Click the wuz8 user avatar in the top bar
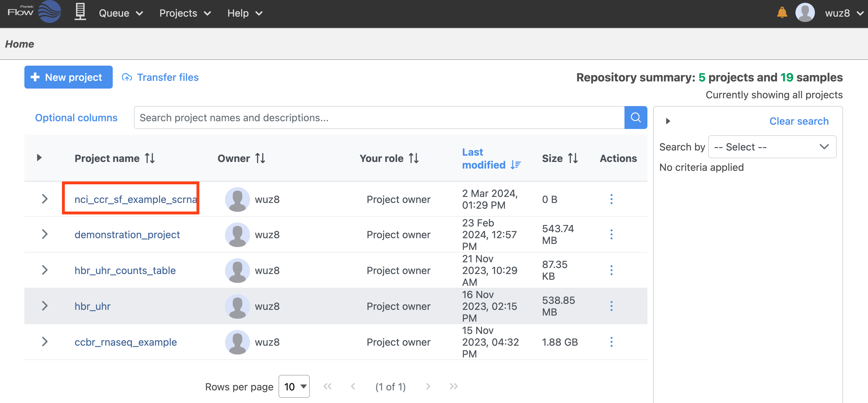The height and width of the screenshot is (403, 868). tap(805, 13)
